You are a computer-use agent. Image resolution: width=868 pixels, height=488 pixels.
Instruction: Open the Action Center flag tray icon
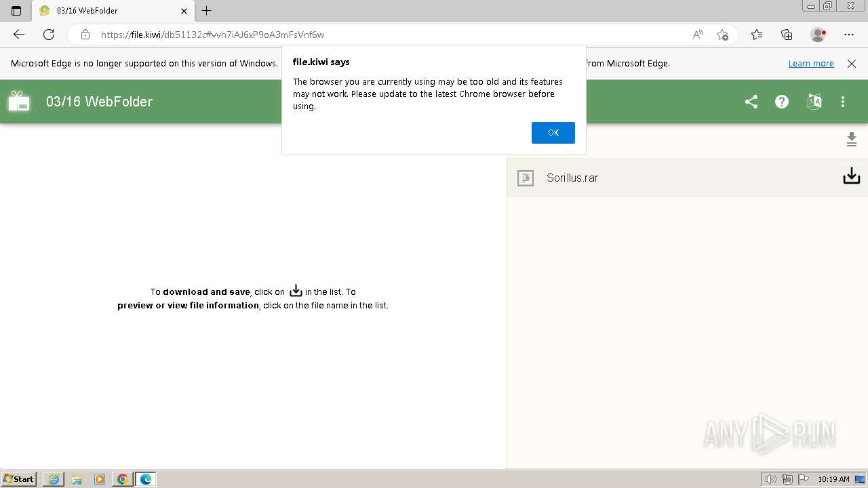point(804,479)
